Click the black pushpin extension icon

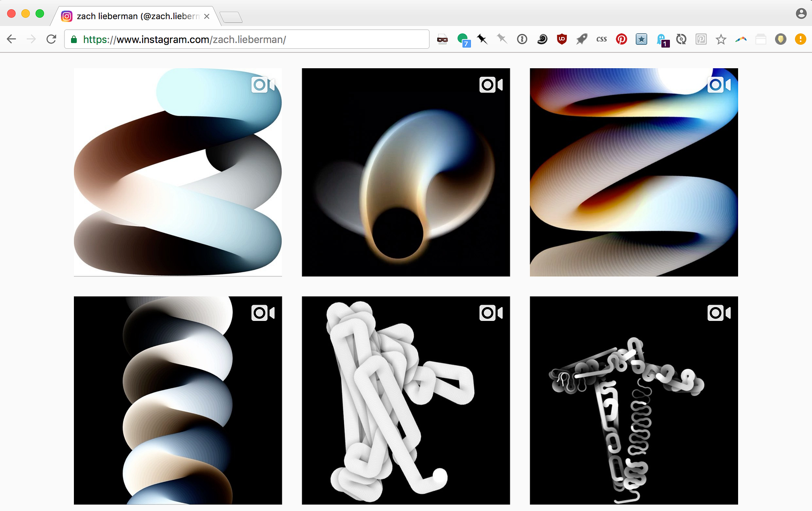point(482,39)
